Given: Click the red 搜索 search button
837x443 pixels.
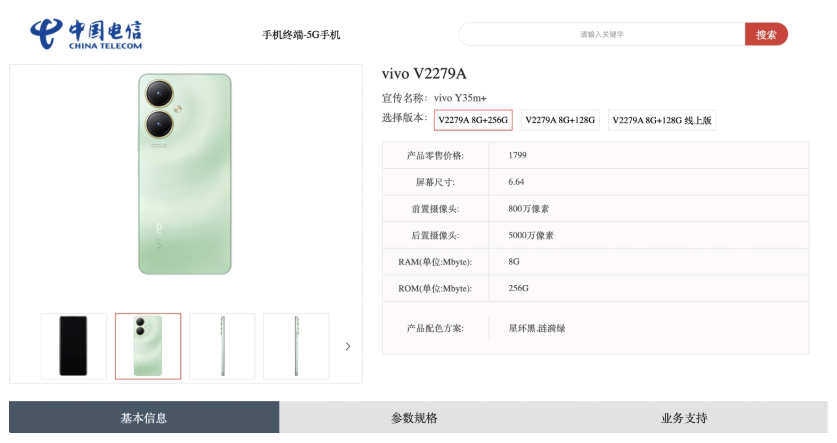Looking at the screenshot, I should click(x=766, y=34).
